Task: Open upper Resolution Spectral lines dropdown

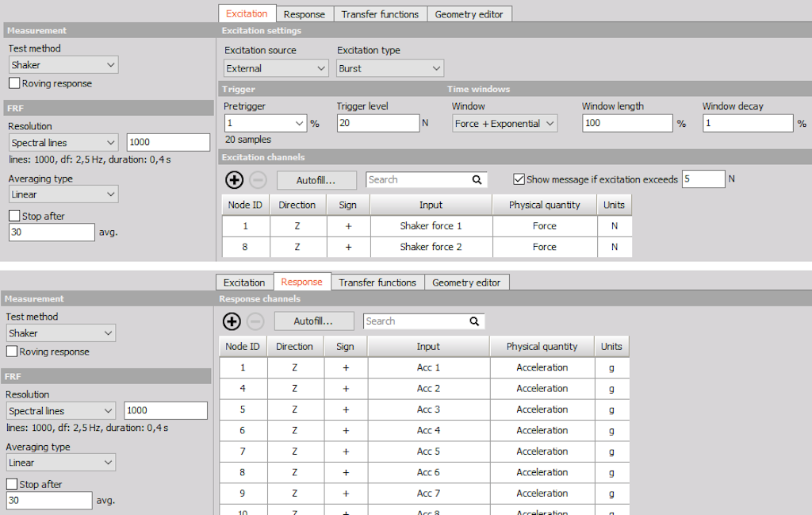Action: (x=63, y=143)
